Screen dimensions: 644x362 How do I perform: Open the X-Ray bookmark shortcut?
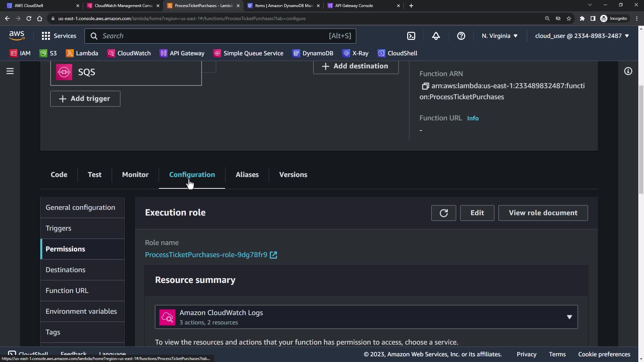[x=355, y=53]
